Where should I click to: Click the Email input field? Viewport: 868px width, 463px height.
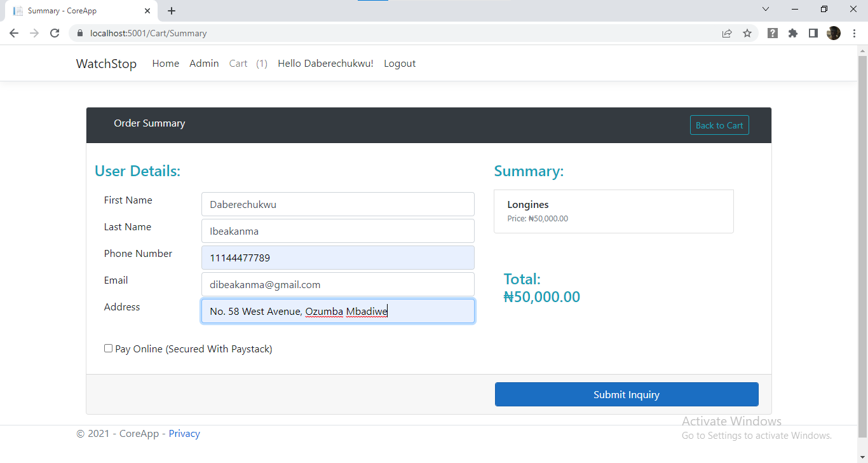click(x=338, y=284)
